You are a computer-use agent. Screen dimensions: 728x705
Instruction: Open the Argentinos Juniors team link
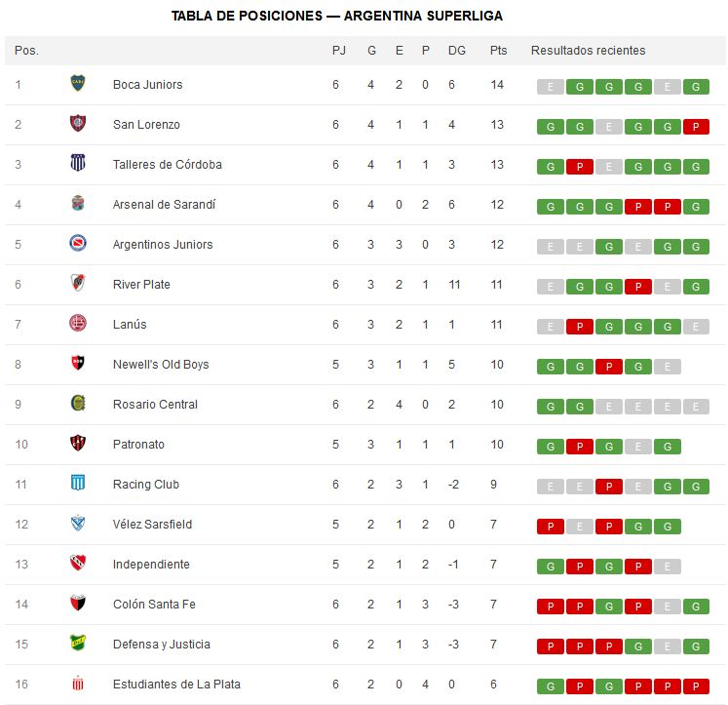tap(163, 245)
